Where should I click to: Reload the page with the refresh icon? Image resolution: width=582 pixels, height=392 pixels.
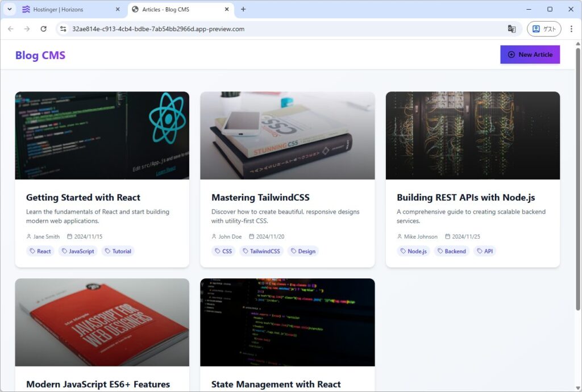[x=43, y=29]
